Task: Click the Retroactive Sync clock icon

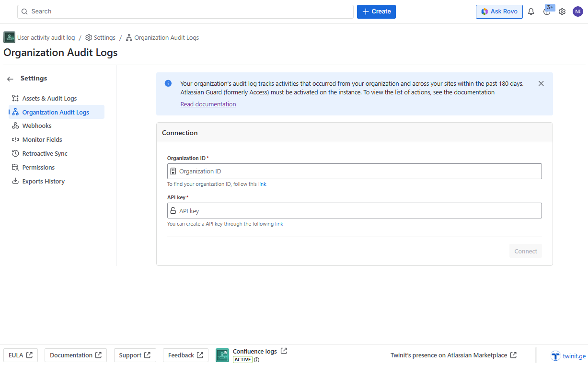Action: click(15, 153)
